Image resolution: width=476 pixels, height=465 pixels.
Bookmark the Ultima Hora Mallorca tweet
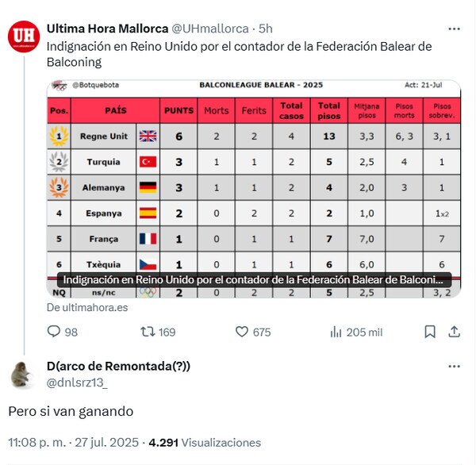click(x=430, y=332)
